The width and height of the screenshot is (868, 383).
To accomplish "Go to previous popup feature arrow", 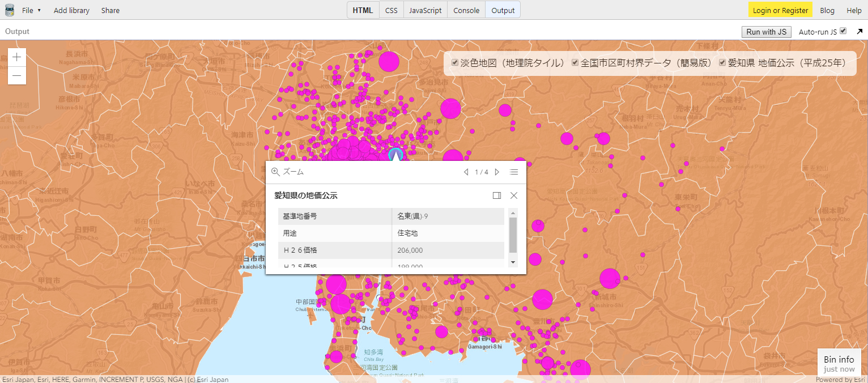I will pyautogui.click(x=466, y=172).
